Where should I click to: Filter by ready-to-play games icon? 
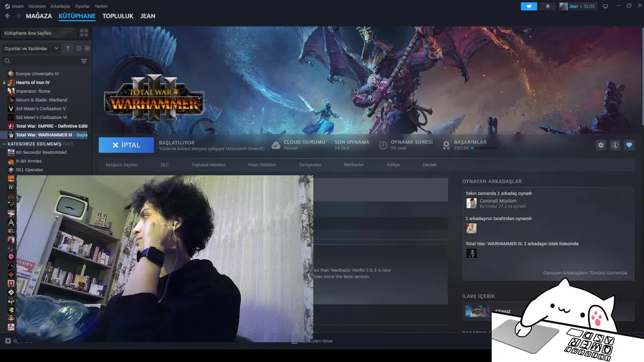pyautogui.click(x=87, y=48)
